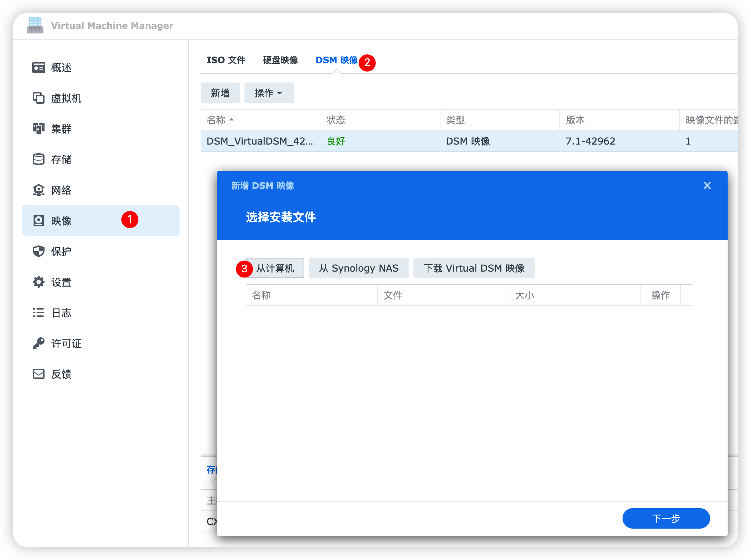Select the 映像 image icon in sidebar

coord(38,220)
